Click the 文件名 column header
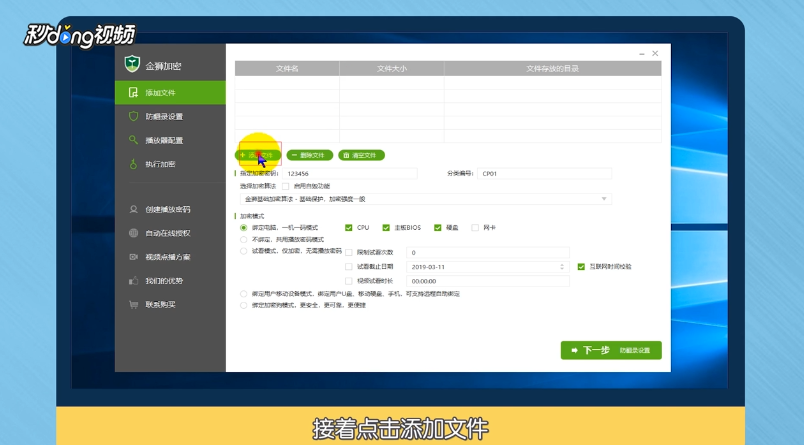Image resolution: width=804 pixels, height=445 pixels. [287, 68]
